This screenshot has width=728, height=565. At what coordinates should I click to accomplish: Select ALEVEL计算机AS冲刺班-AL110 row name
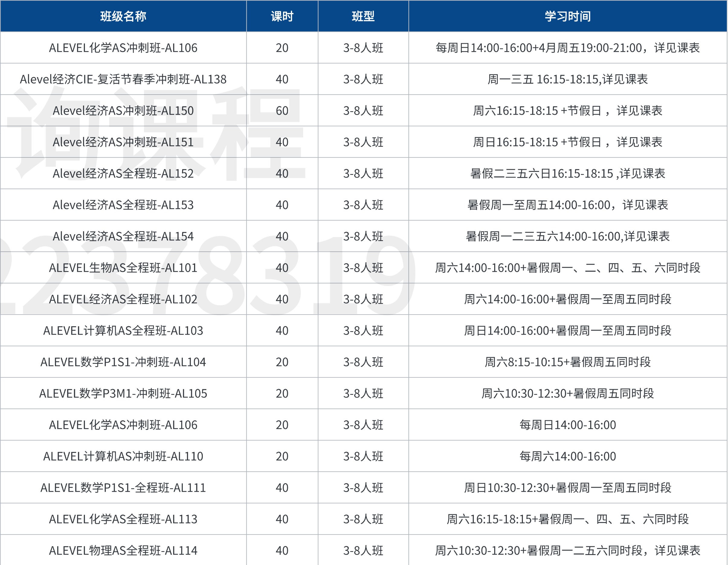pos(123,456)
